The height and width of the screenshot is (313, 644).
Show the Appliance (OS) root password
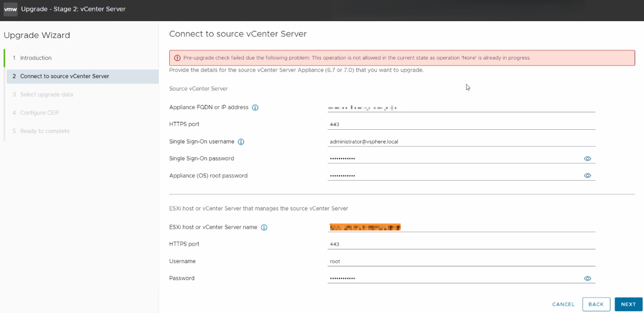pos(587,175)
